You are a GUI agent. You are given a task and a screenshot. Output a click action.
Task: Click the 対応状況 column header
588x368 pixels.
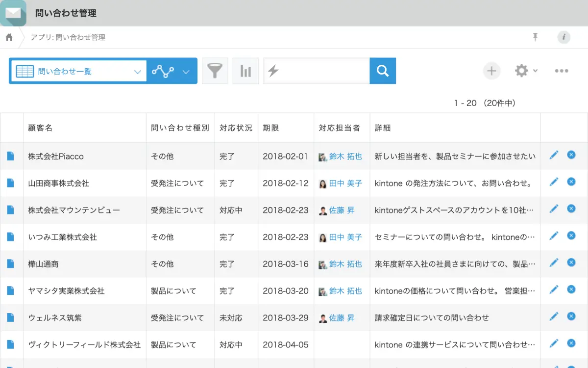(236, 128)
